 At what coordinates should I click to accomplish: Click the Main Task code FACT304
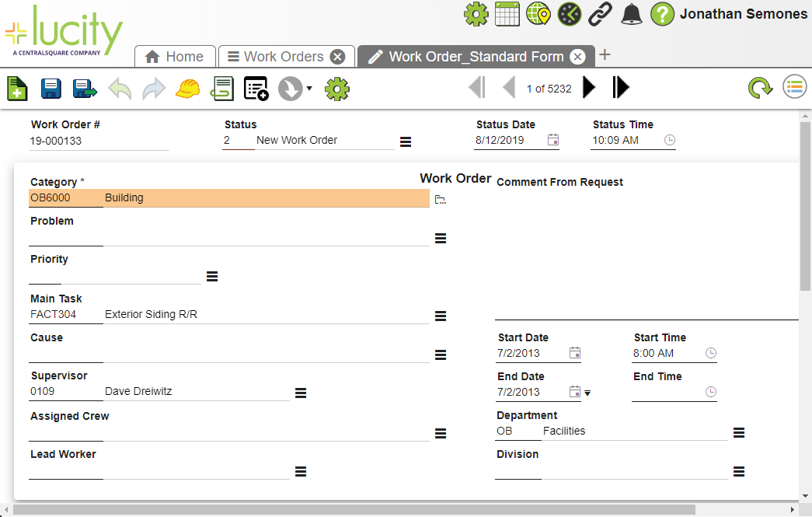[x=66, y=314]
